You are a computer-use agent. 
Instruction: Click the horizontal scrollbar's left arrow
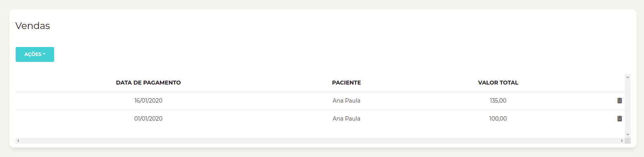click(18, 141)
